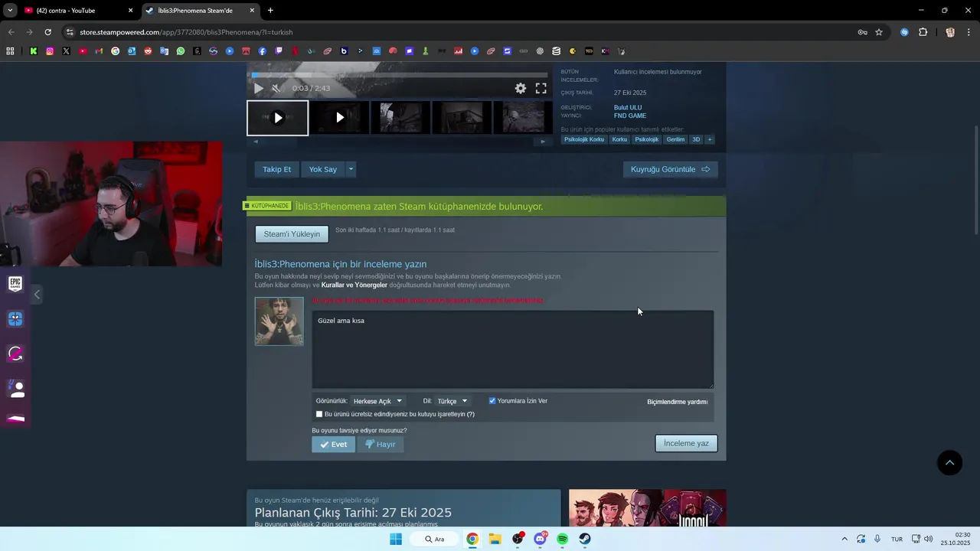Viewport: 980px width, 551px height.
Task: Choose Hayır to not recommend
Action: (x=381, y=445)
